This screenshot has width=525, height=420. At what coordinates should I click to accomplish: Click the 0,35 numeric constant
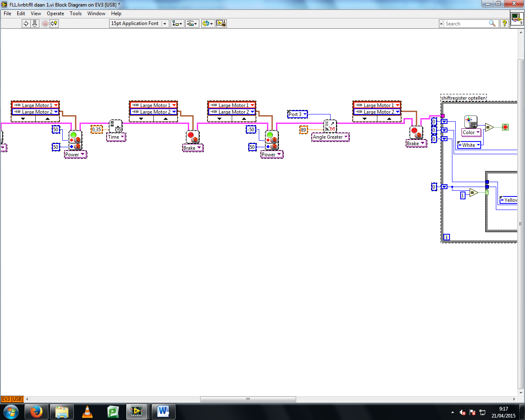[96, 129]
